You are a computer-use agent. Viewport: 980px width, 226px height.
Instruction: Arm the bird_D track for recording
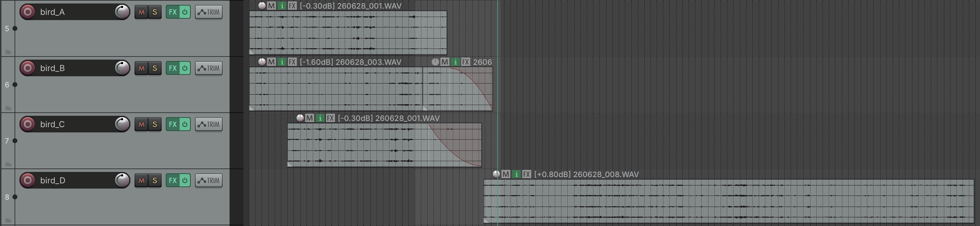(x=27, y=180)
